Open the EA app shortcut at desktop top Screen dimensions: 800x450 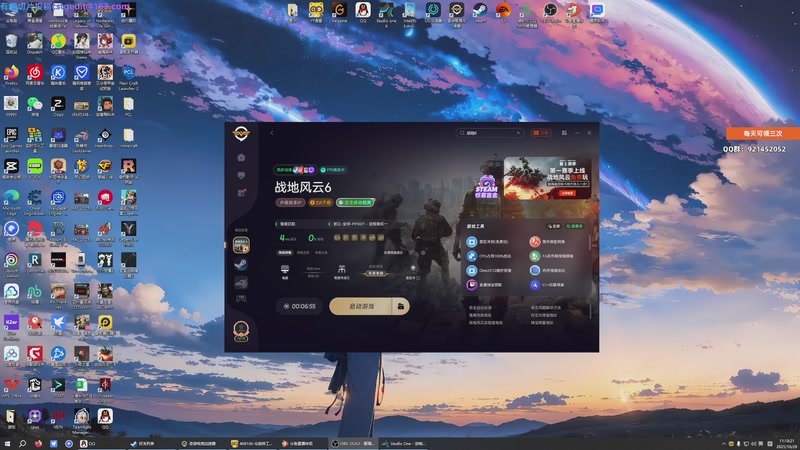pyautogui.click(x=503, y=12)
